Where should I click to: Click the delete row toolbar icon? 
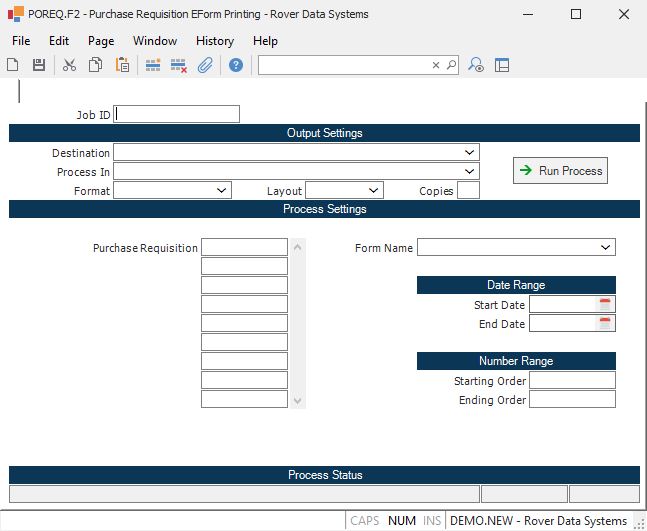tap(179, 65)
